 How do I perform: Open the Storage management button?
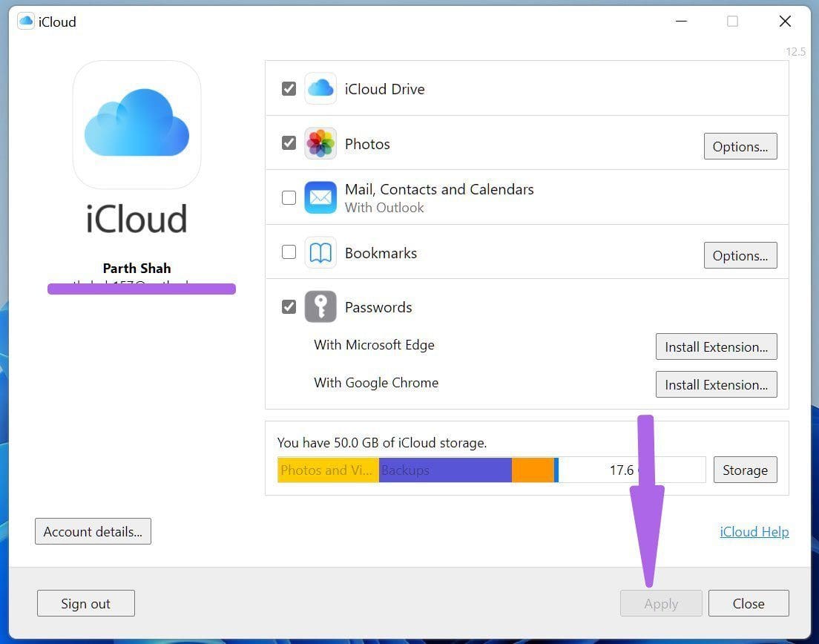745,470
